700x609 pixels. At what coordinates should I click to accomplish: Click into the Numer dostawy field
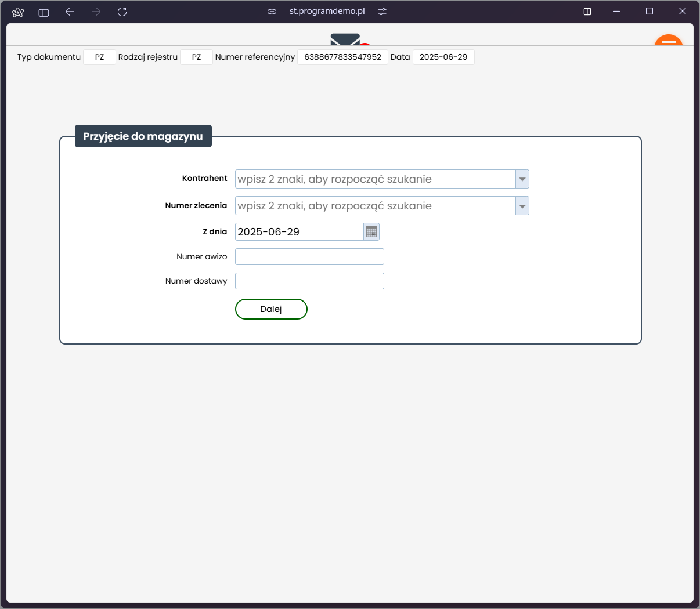pyautogui.click(x=309, y=281)
